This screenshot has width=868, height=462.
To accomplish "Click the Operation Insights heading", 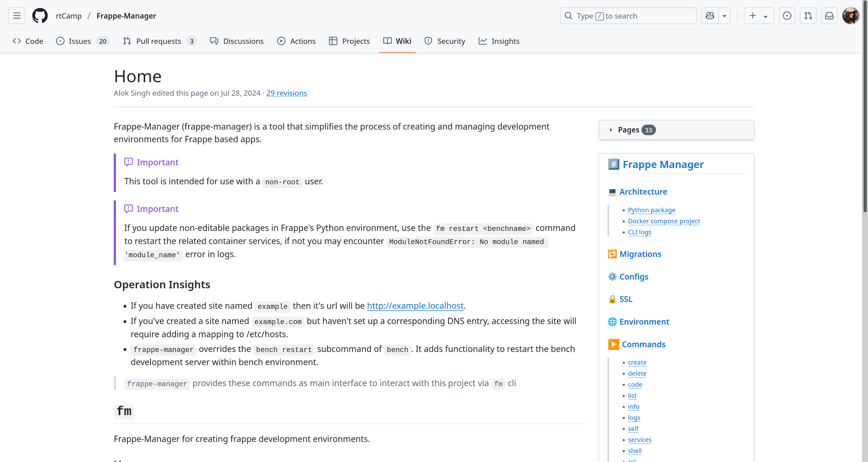I will [x=162, y=285].
